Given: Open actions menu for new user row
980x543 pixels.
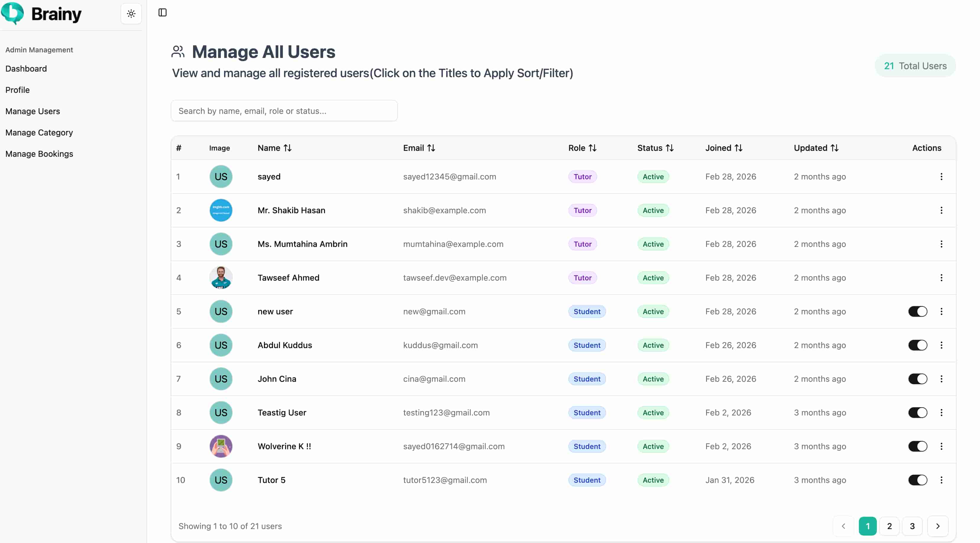Looking at the screenshot, I should tap(941, 311).
